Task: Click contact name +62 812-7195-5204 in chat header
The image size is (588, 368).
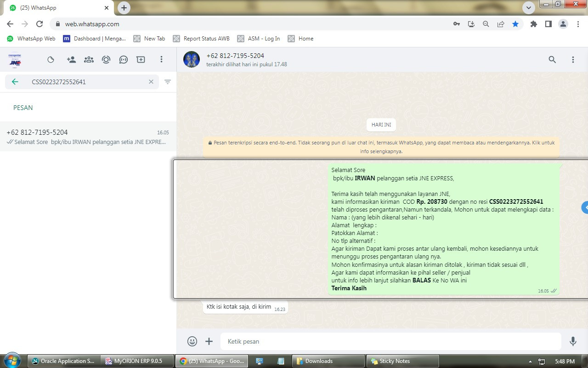Action: pyautogui.click(x=235, y=56)
